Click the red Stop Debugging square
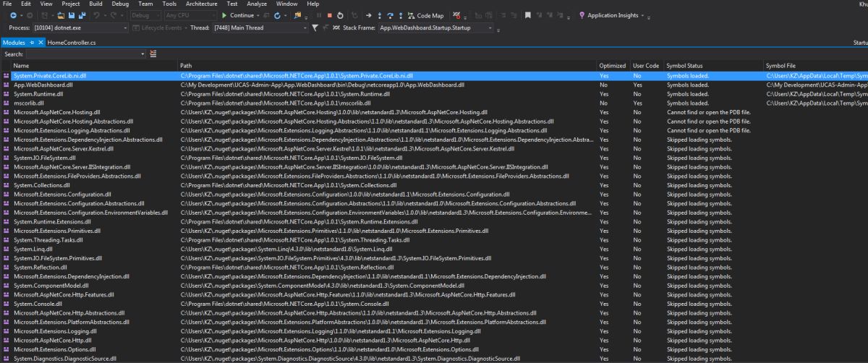The height and width of the screenshot is (363, 868). pos(330,15)
